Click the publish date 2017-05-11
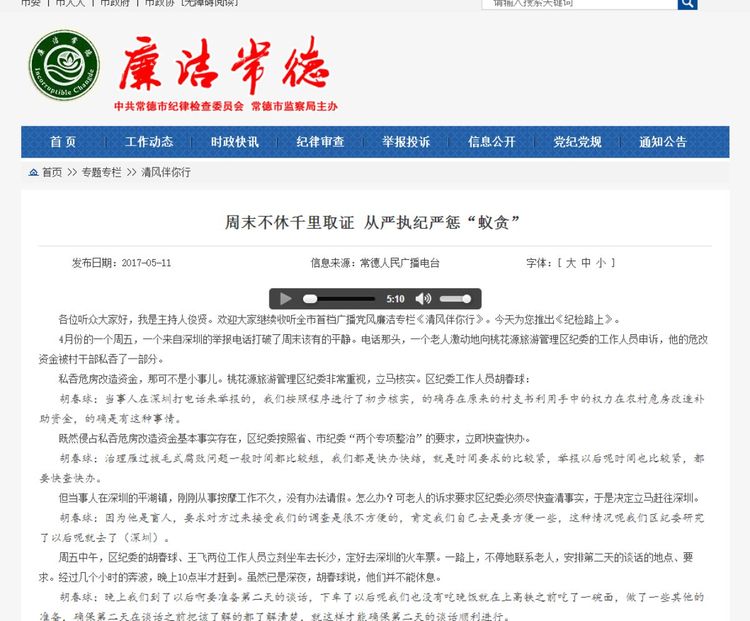 (x=146, y=263)
